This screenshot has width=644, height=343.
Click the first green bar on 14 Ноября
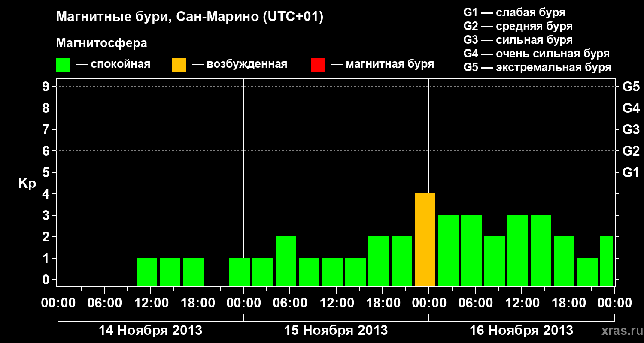point(147,272)
